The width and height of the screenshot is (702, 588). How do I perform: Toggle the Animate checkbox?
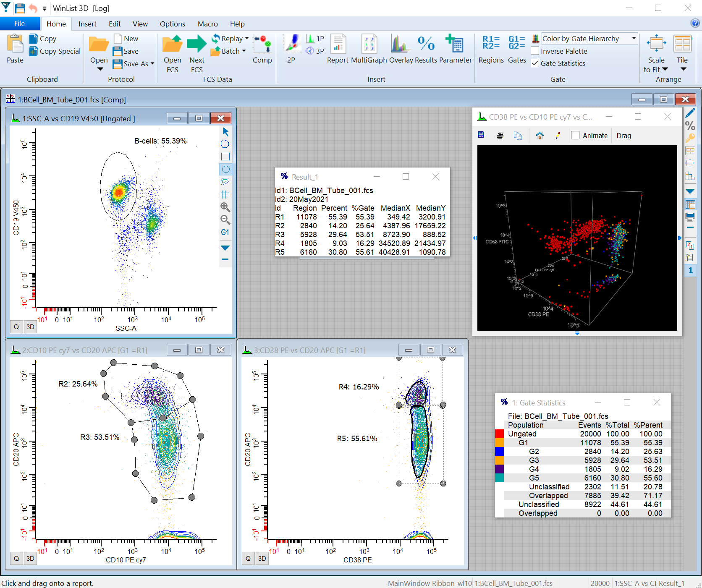point(576,136)
